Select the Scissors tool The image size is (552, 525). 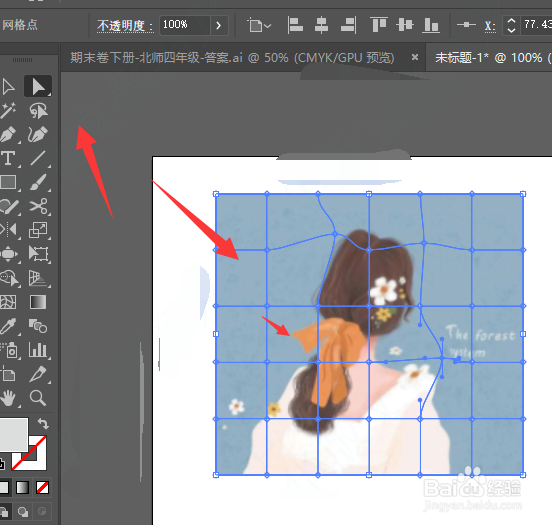38,206
